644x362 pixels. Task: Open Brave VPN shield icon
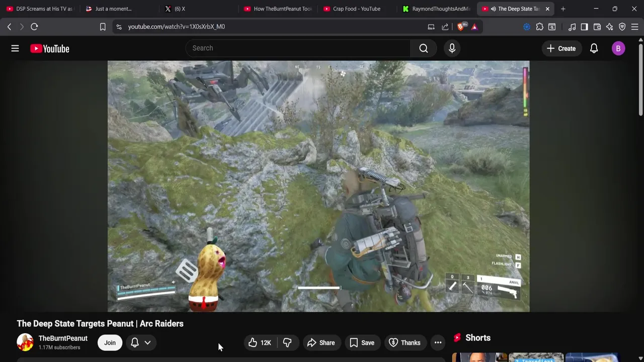click(622, 27)
